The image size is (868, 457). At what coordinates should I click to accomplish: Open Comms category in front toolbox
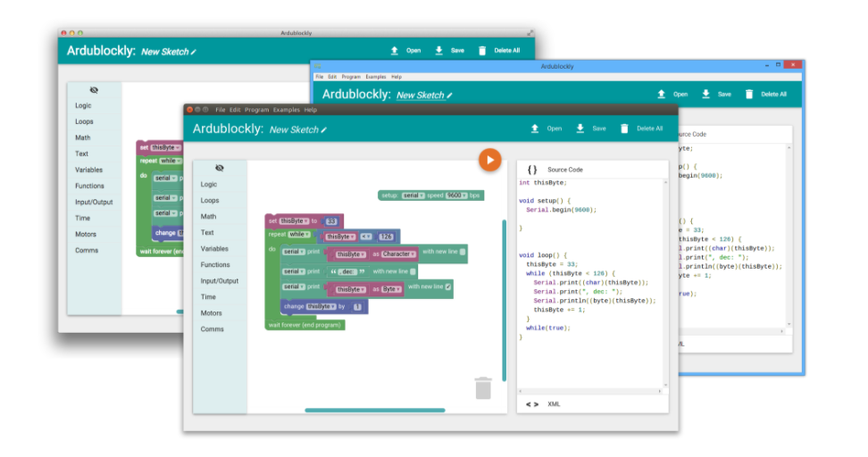tap(212, 328)
